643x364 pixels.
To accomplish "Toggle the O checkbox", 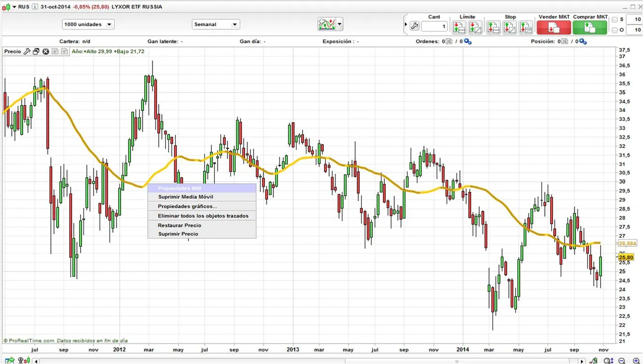I will click(615, 30).
